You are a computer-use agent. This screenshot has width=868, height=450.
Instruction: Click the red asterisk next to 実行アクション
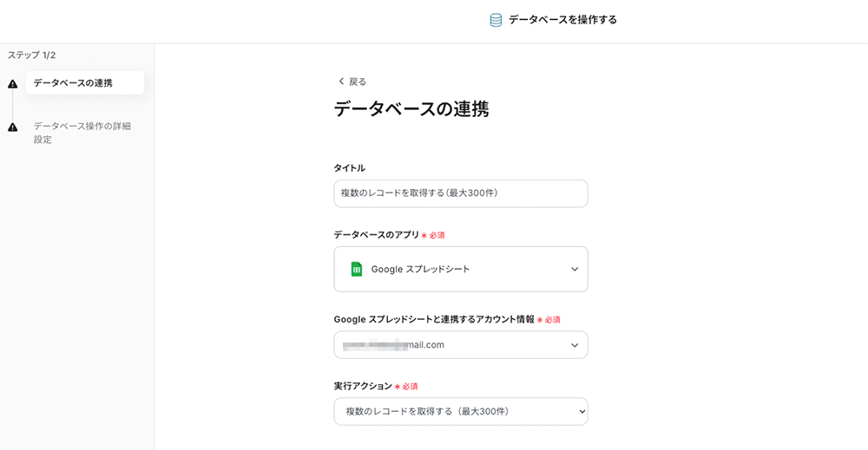(x=398, y=387)
